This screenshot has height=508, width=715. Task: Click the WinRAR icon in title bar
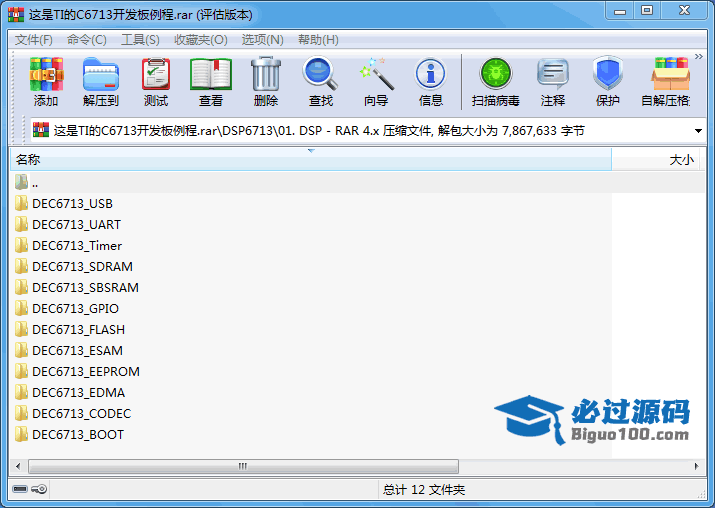click(x=16, y=15)
